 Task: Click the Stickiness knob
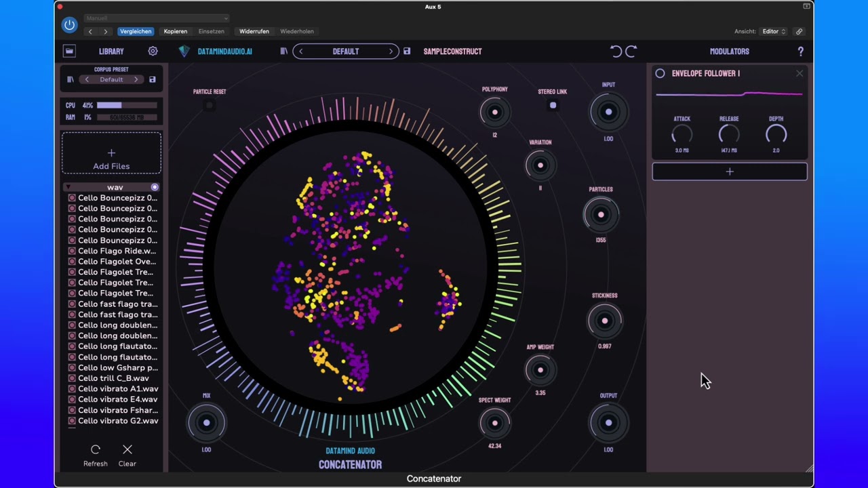[x=604, y=321]
